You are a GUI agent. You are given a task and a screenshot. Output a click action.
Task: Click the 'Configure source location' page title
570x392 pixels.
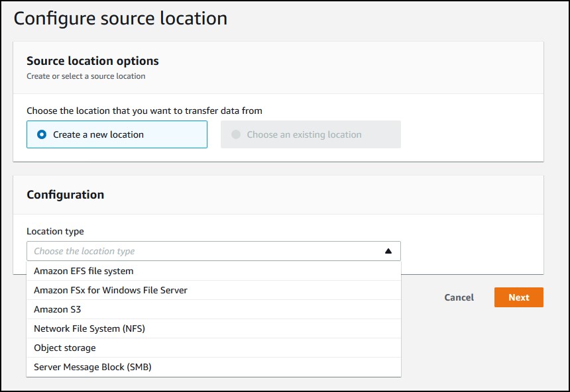(121, 18)
